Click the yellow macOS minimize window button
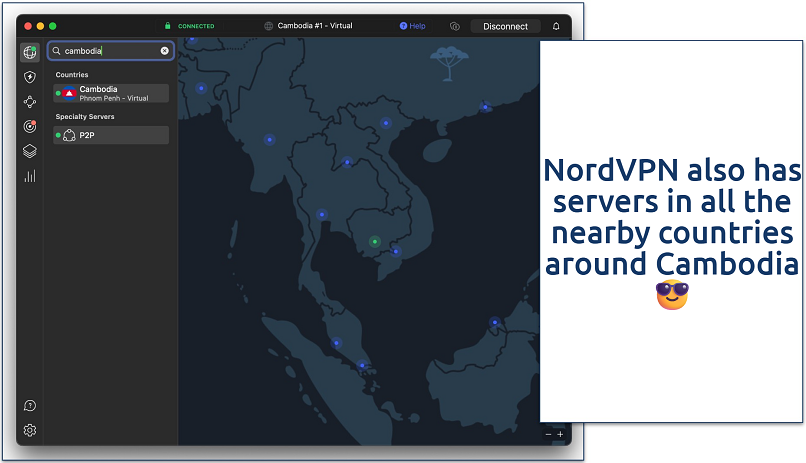The height and width of the screenshot is (463, 806). click(x=40, y=26)
